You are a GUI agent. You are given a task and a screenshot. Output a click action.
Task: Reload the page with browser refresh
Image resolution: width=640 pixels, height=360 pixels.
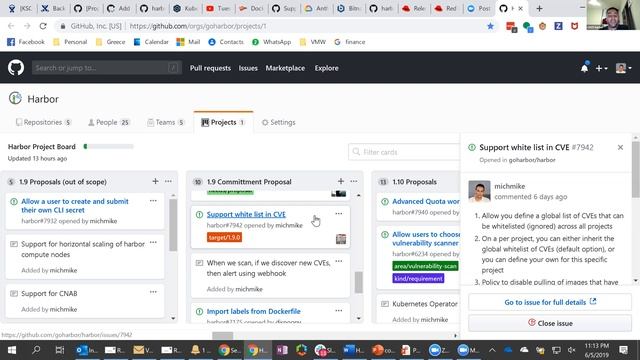[x=43, y=26]
